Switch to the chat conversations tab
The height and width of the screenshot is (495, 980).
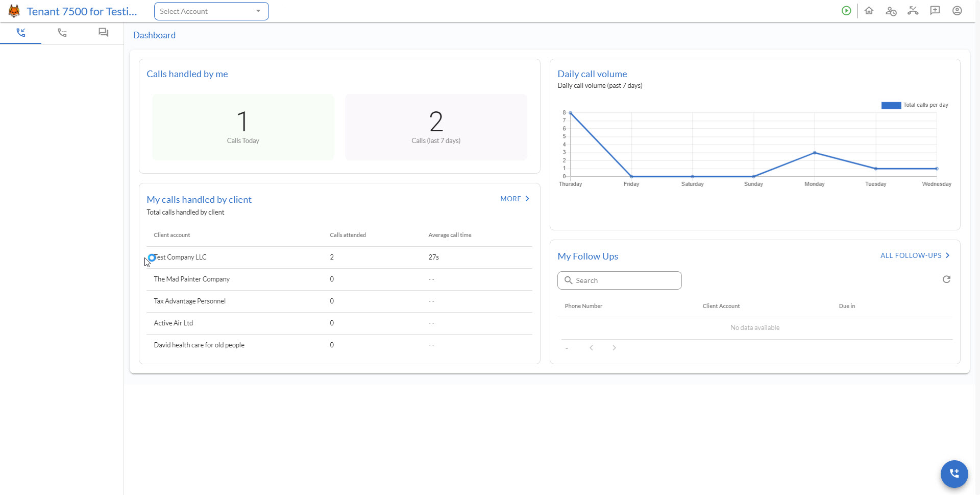point(103,33)
